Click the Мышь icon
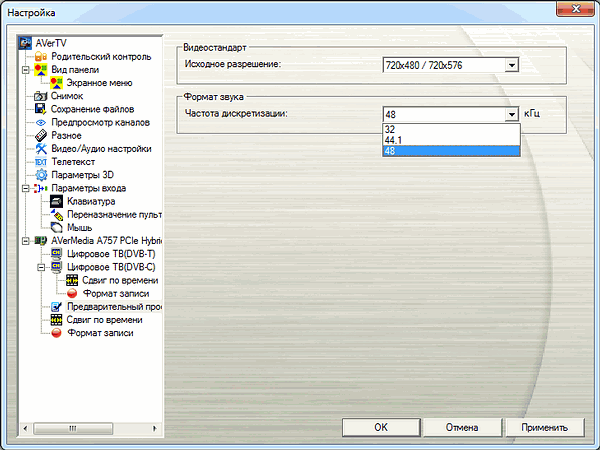The width and height of the screenshot is (600, 450). 56,228
